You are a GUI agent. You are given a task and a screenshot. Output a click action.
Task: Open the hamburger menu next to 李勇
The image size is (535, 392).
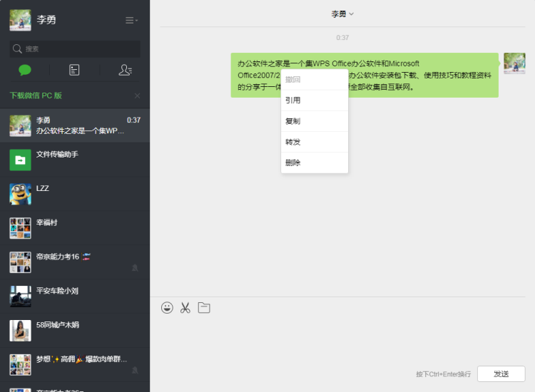coord(131,21)
